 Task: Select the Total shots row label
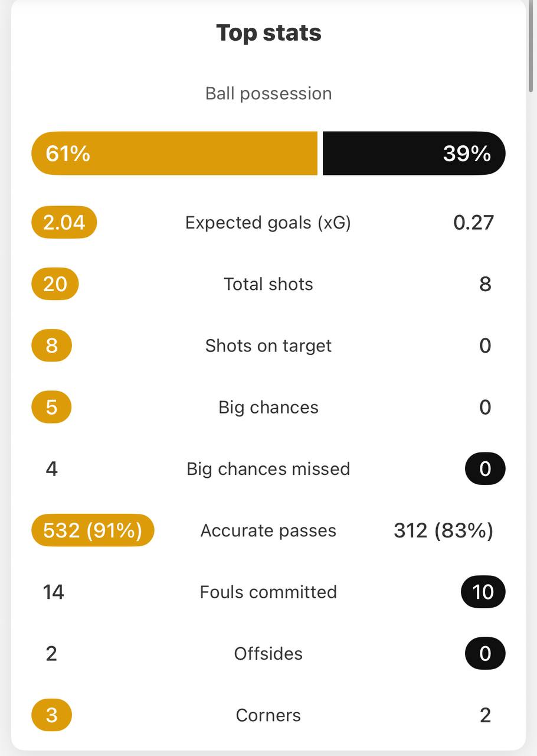(x=268, y=284)
